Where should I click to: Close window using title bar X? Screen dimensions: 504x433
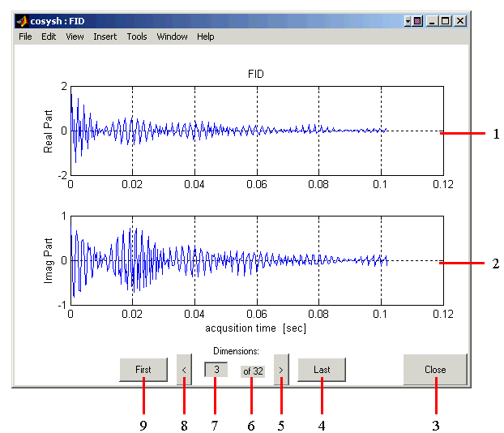click(460, 21)
